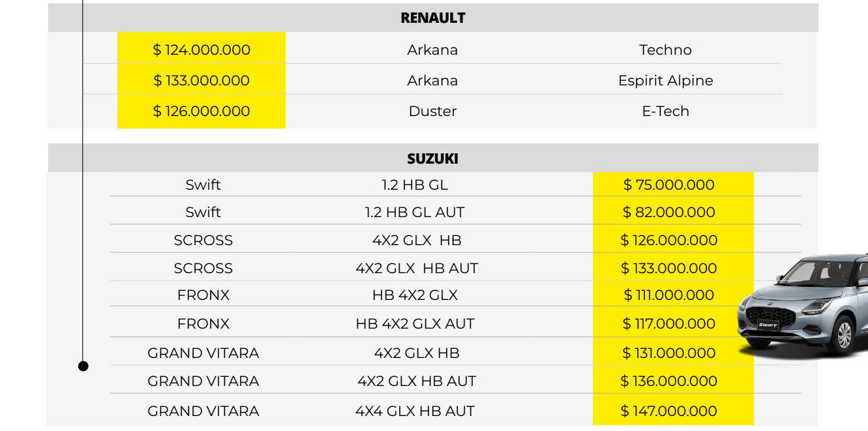
Task: Click the Techno version label
Action: 665,50
